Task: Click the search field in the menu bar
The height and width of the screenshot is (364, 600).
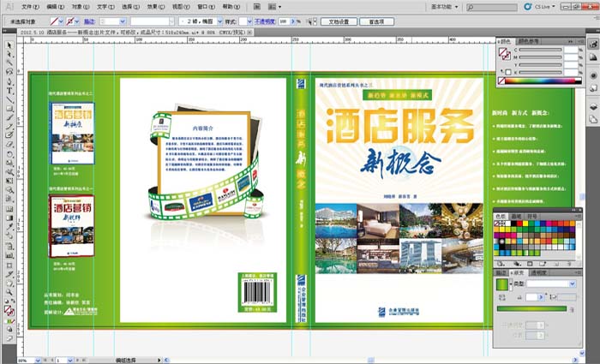Action: tap(492, 7)
